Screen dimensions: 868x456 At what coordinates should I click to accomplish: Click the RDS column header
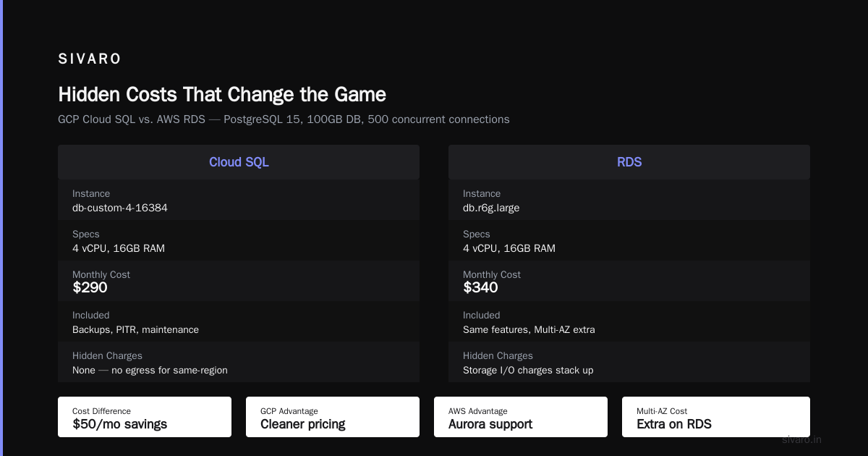629,162
